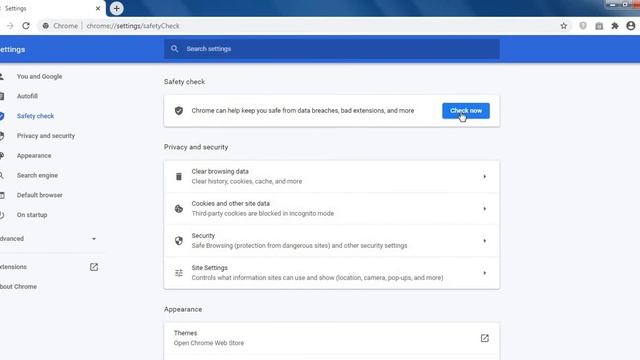The width and height of the screenshot is (640, 360).
Task: Click the shield extension icon in the toolbar
Action: pos(583,26)
